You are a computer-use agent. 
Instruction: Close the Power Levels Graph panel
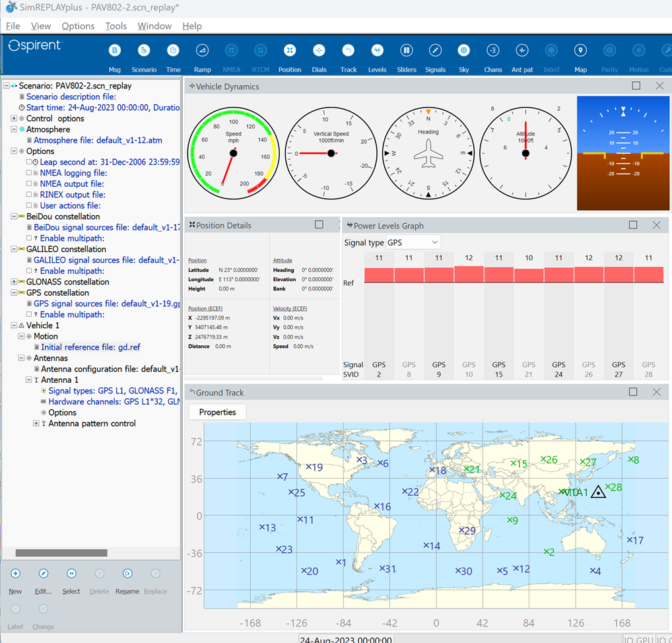pos(656,225)
